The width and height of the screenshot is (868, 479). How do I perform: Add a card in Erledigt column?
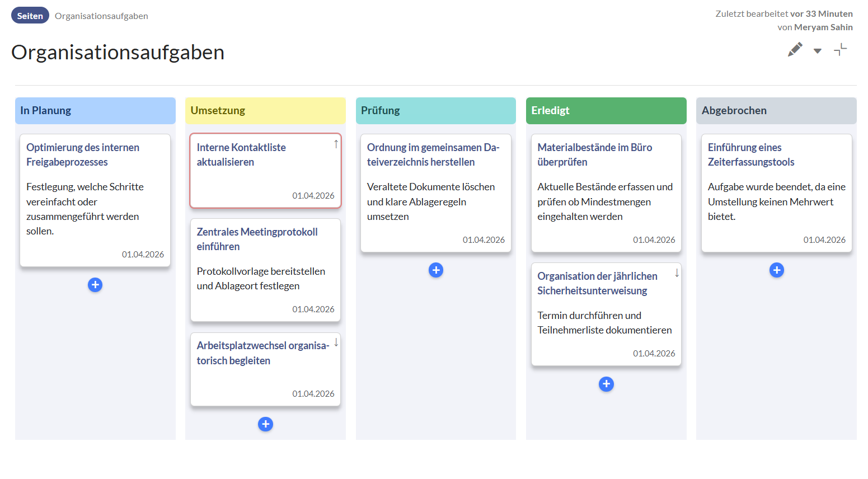[606, 384]
